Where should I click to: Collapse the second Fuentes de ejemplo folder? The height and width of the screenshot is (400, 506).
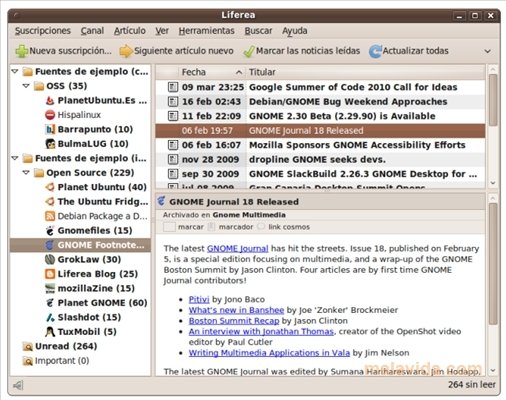(15, 158)
